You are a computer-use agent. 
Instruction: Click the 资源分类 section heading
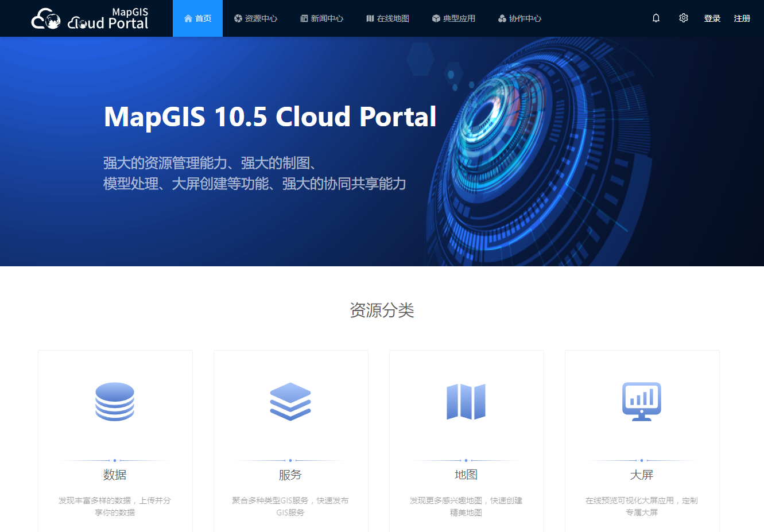pyautogui.click(x=382, y=310)
